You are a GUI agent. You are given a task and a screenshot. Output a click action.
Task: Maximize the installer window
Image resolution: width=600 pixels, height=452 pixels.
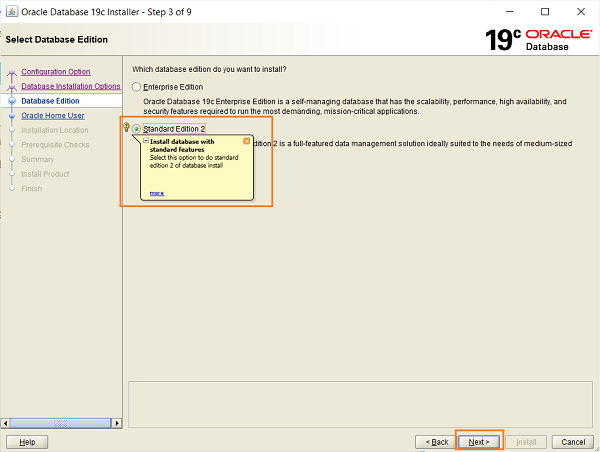(x=545, y=12)
